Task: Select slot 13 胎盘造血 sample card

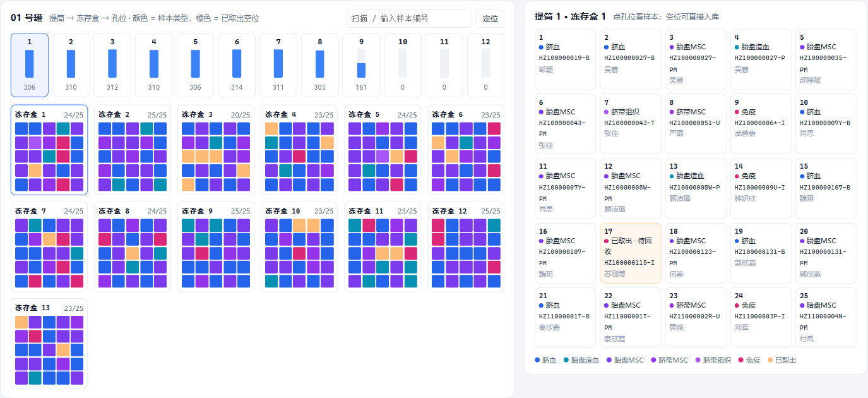Action: click(x=696, y=189)
